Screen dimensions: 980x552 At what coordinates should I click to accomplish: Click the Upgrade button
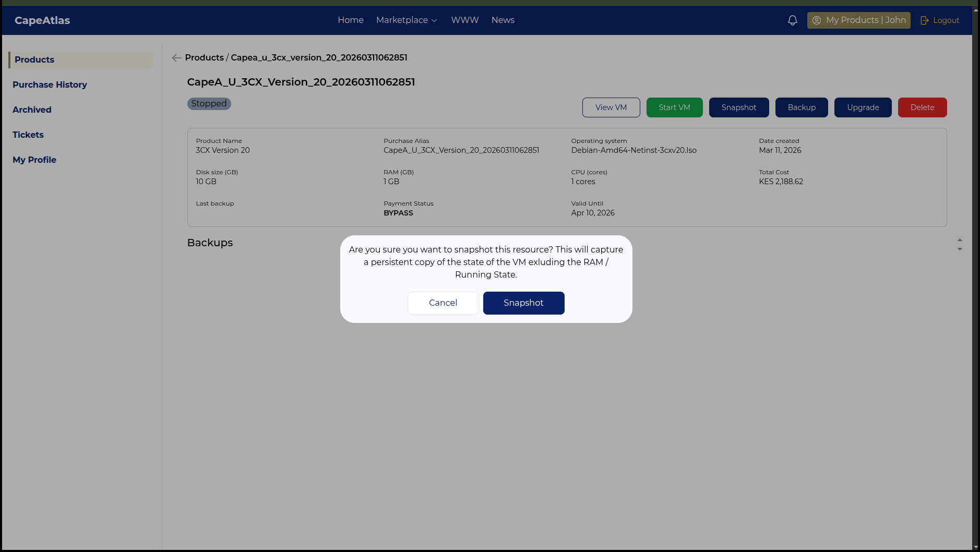(863, 107)
